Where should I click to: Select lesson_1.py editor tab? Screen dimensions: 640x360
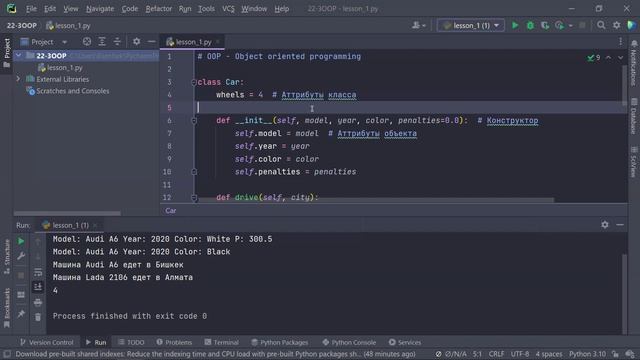[191, 42]
